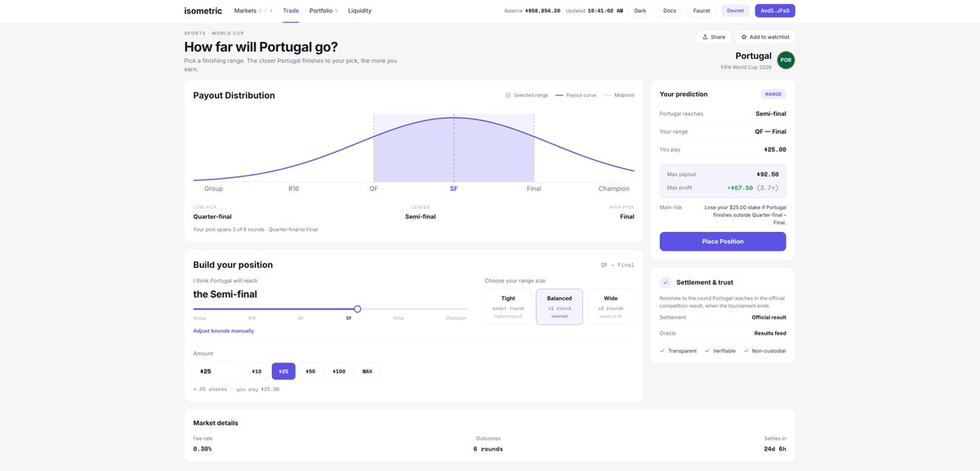Click the Low pick Quarter-final value
Image resolution: width=980 pixels, height=471 pixels.
coord(212,216)
